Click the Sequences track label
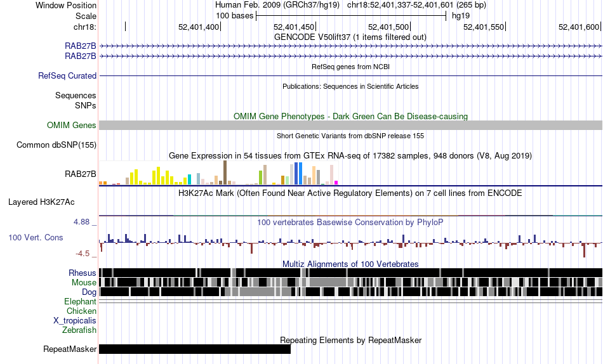This screenshot has width=603, height=364. (76, 95)
